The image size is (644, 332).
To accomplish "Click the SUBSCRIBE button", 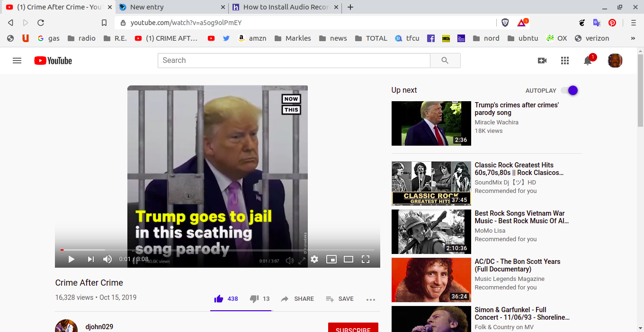I will 353,328.
